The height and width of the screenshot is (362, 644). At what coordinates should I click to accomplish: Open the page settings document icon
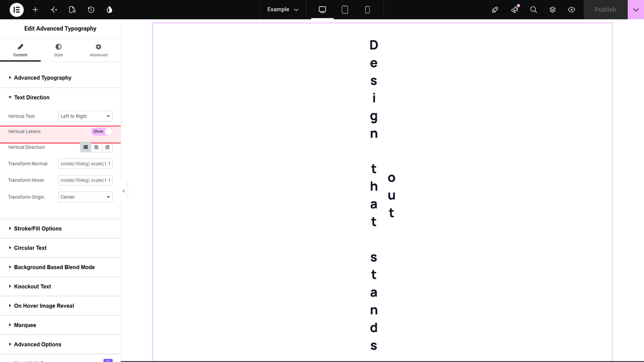point(72,10)
